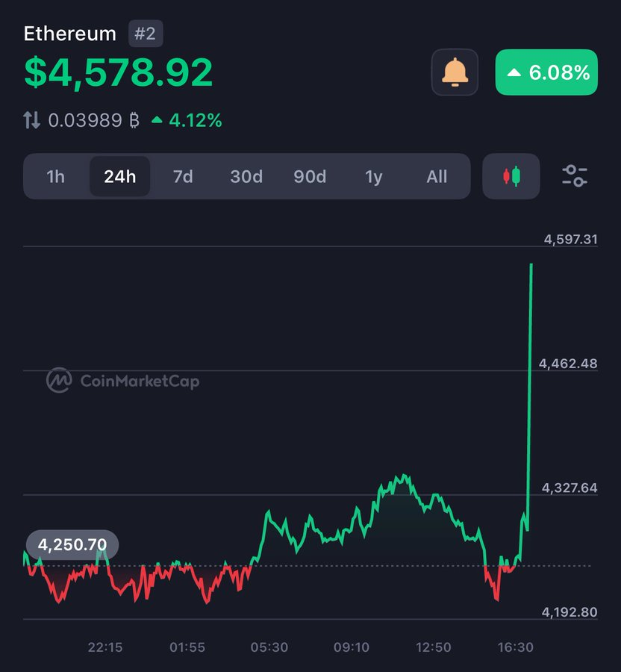Viewport: 621px width, 672px height.
Task: Tap the 4,192.80 axis label
Action: point(569,612)
